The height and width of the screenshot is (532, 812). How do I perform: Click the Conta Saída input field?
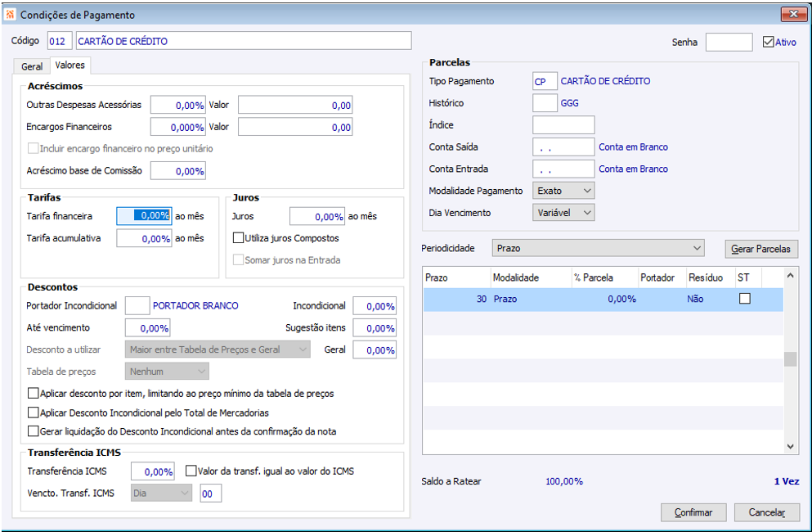563,147
